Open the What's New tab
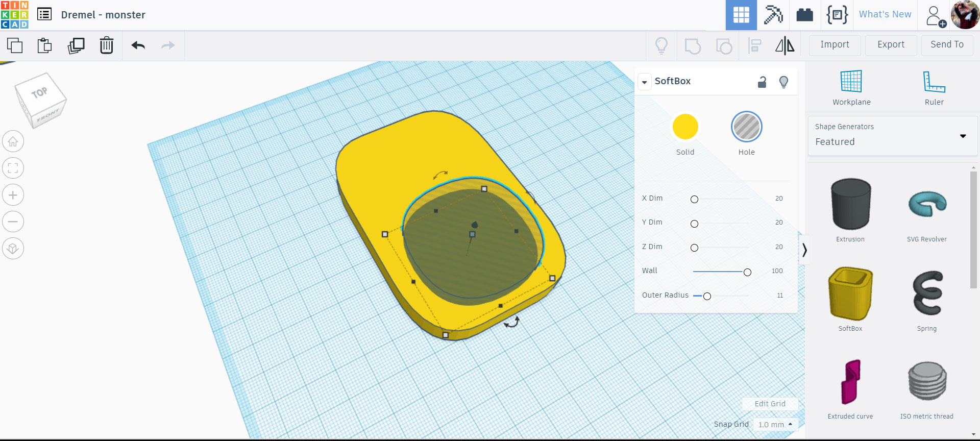The width and height of the screenshot is (980, 441). tap(885, 15)
